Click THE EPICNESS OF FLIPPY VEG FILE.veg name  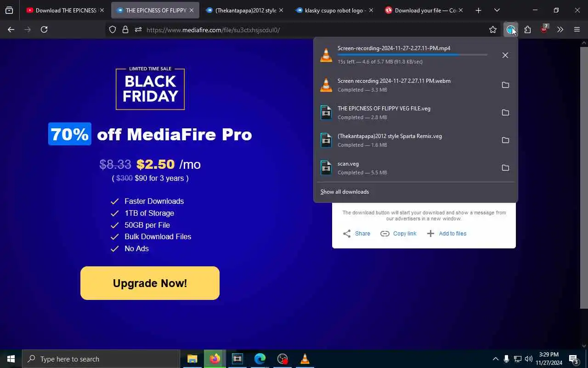384,109
